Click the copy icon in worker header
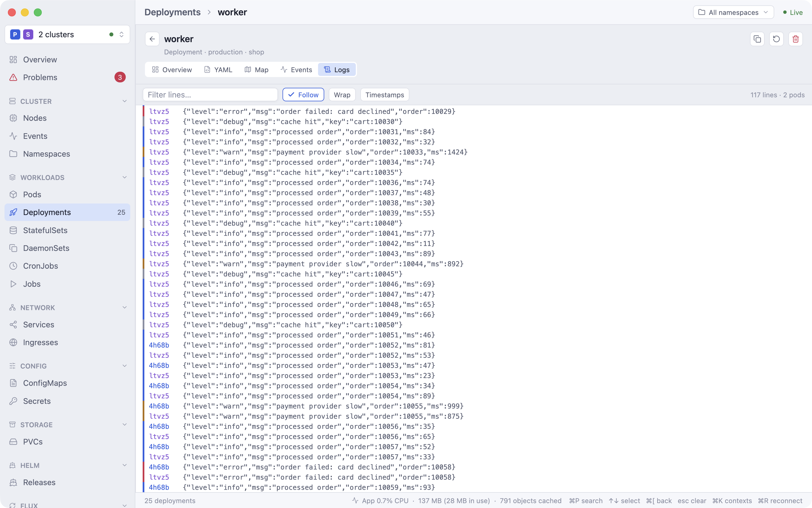Image resolution: width=812 pixels, height=508 pixels. pyautogui.click(x=757, y=39)
